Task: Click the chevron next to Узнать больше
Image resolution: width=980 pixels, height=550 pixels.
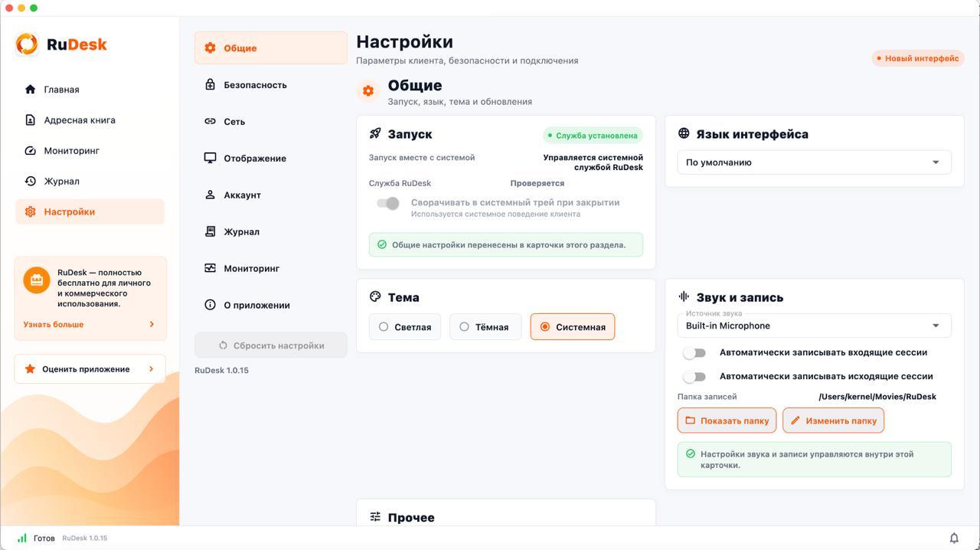Action: coord(152,324)
